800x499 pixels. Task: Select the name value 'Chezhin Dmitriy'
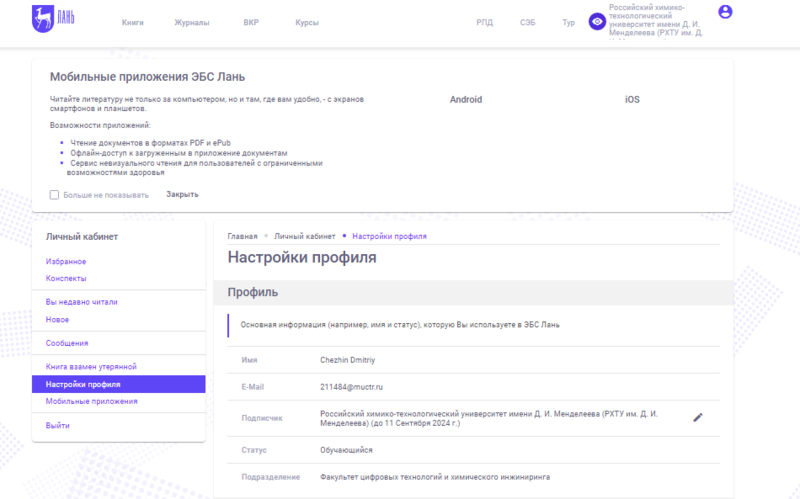(347, 360)
